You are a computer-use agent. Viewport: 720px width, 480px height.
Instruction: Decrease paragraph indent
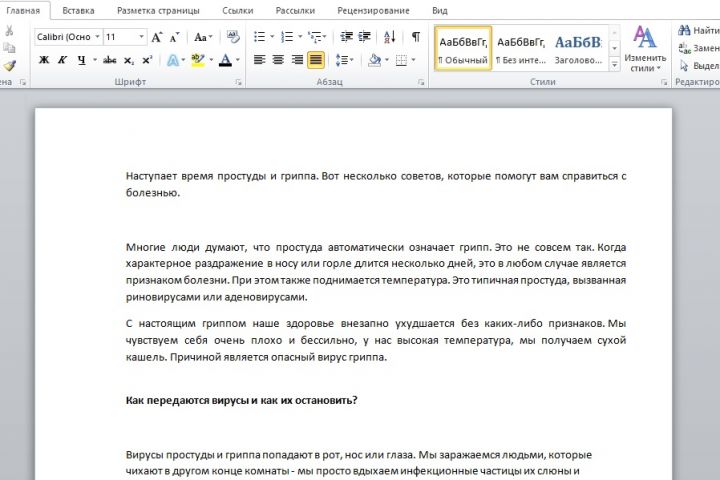346,37
